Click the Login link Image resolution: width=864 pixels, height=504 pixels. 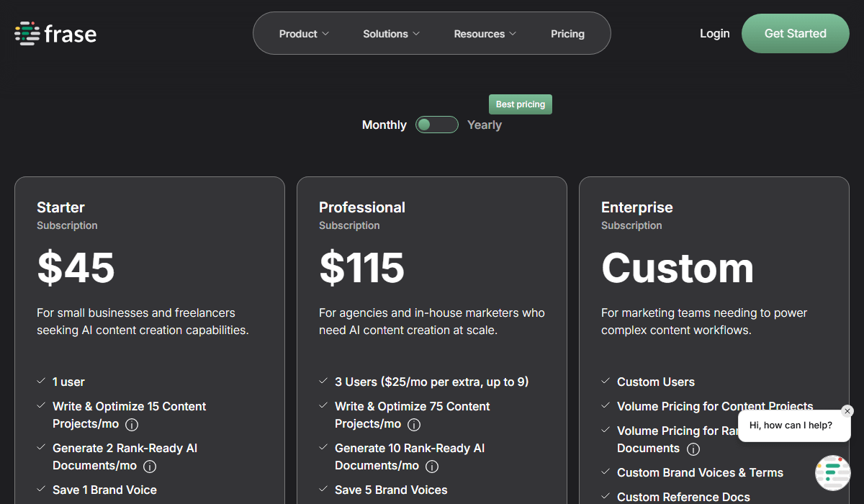click(x=714, y=34)
